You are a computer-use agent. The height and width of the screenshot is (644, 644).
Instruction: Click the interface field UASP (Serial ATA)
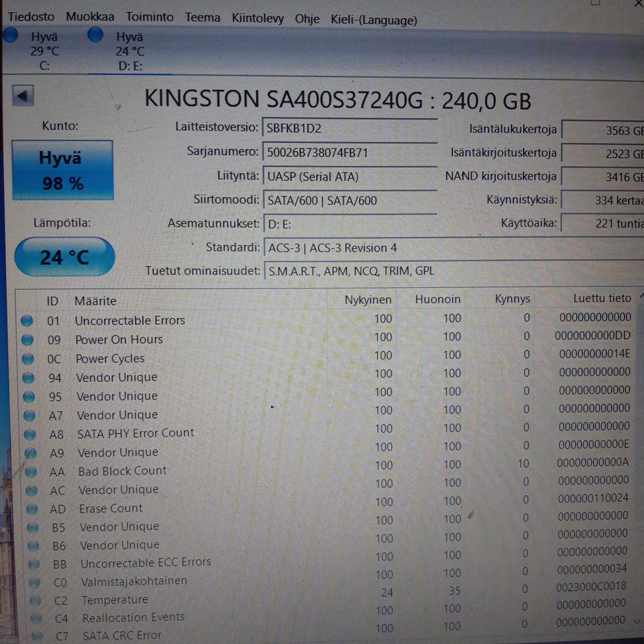coord(350,176)
